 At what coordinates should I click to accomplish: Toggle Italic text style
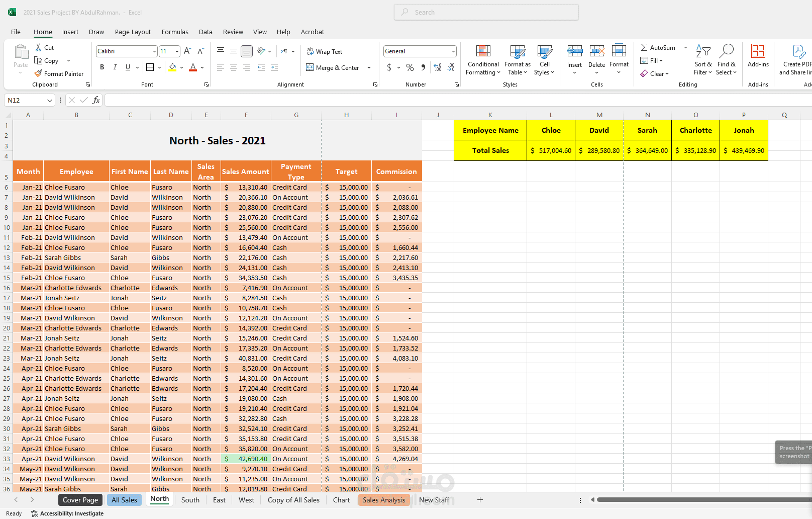[x=115, y=67]
